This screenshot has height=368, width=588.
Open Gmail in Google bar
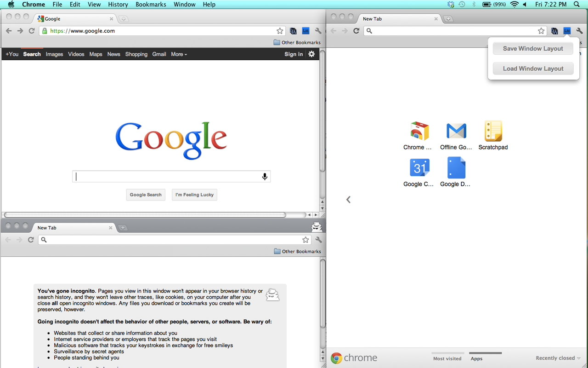[159, 54]
